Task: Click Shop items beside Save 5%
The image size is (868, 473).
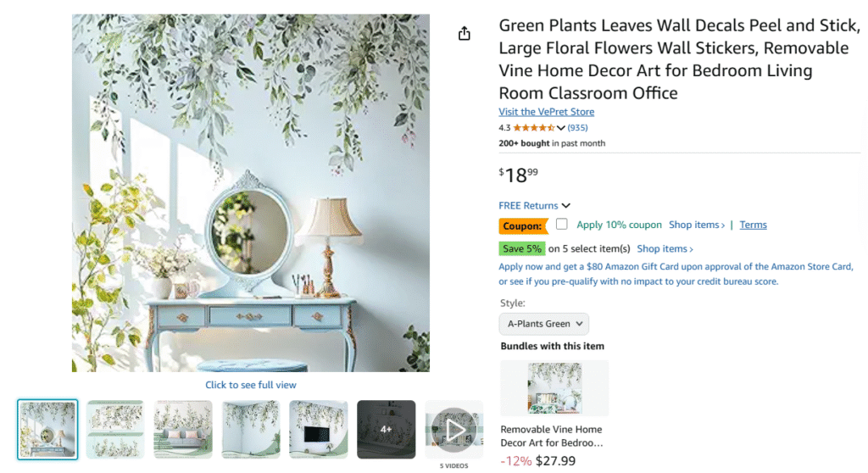Action: 665,248
